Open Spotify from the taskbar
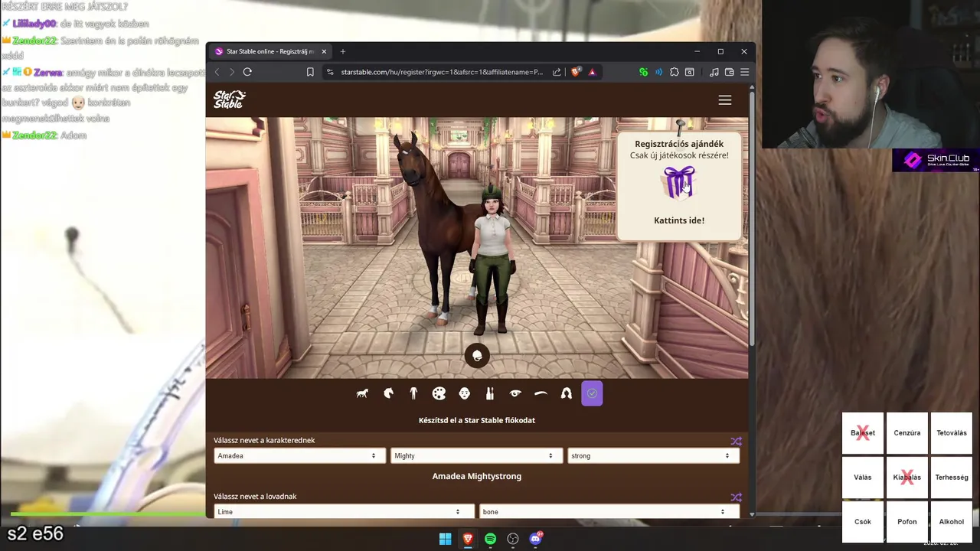 pyautogui.click(x=490, y=539)
